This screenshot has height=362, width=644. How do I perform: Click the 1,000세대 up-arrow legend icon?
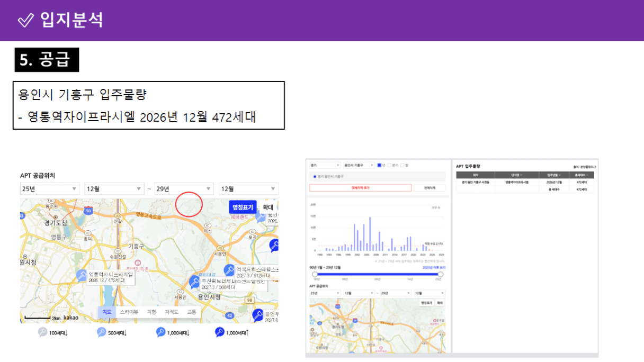click(x=220, y=332)
